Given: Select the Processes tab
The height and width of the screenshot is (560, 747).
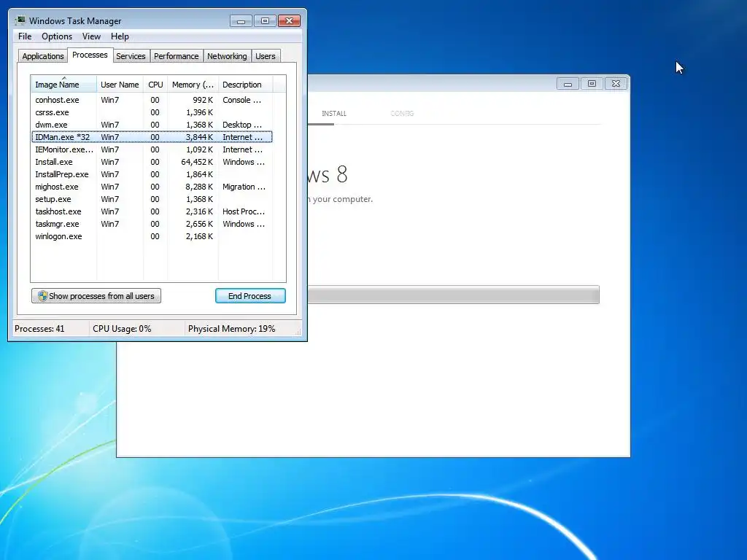Looking at the screenshot, I should (x=90, y=55).
